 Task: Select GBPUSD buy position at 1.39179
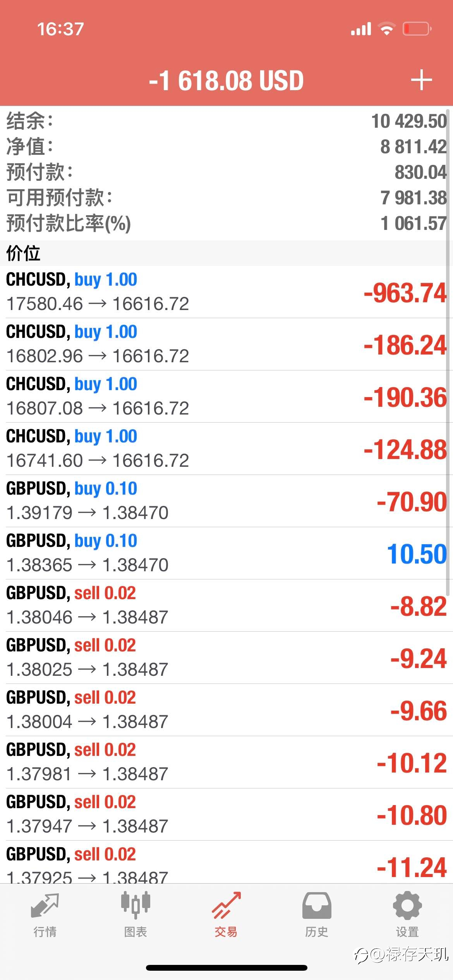point(226,501)
